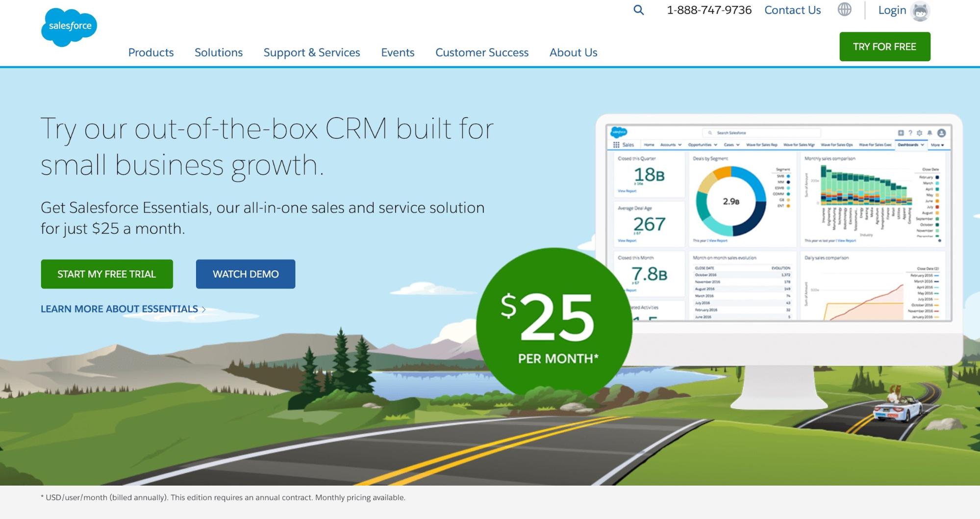Click the chevron after LEARN MORE ABOUT ESSENTIALS
The height and width of the screenshot is (519, 980).
(203, 310)
